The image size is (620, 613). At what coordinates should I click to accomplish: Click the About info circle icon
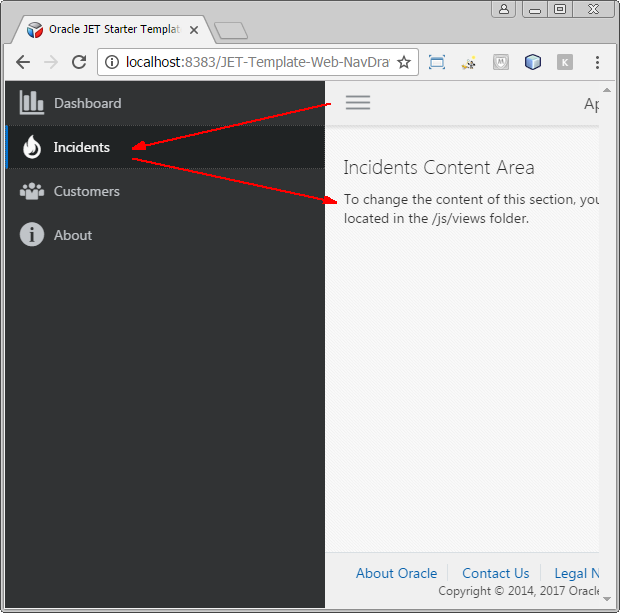(32, 235)
